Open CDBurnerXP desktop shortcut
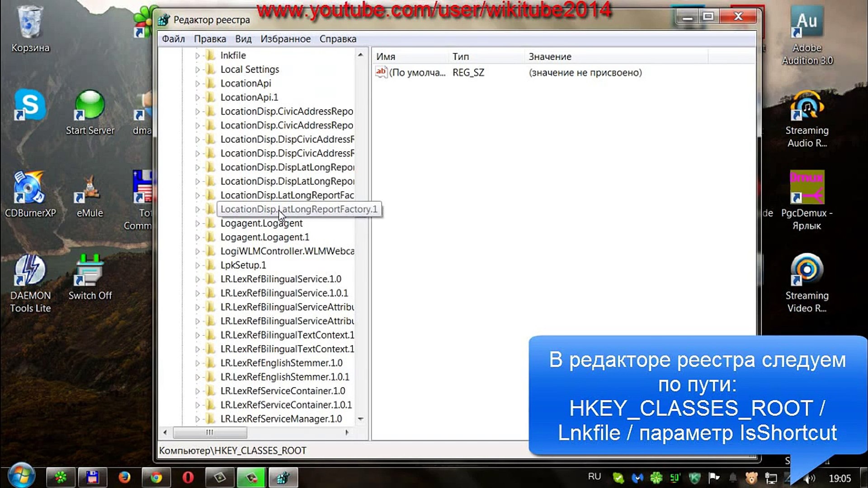Viewport: 868px width, 488px height. (x=30, y=194)
